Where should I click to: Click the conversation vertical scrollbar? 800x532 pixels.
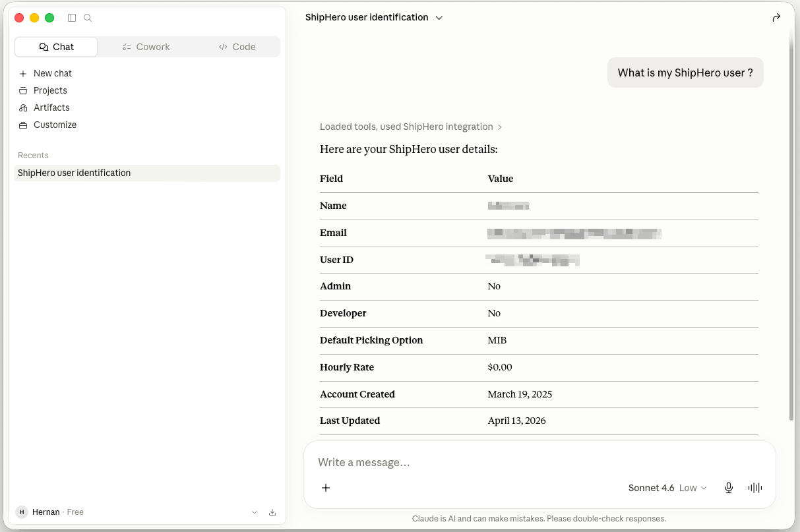[x=791, y=224]
